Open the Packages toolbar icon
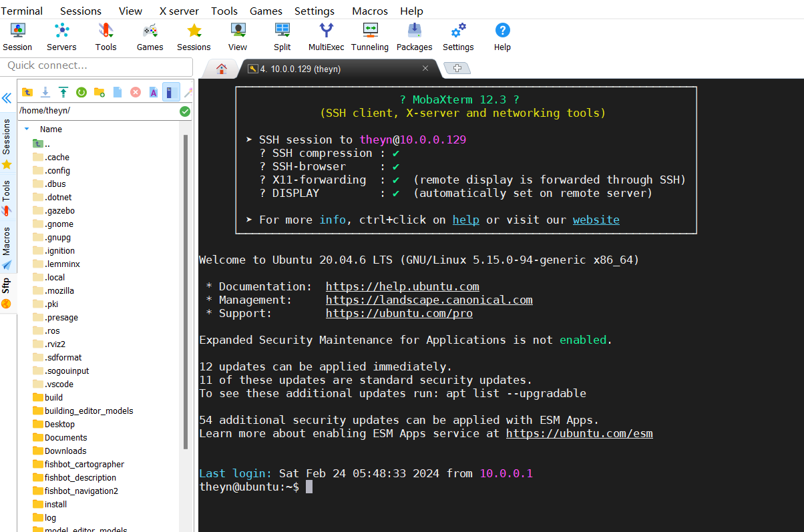 pos(414,37)
